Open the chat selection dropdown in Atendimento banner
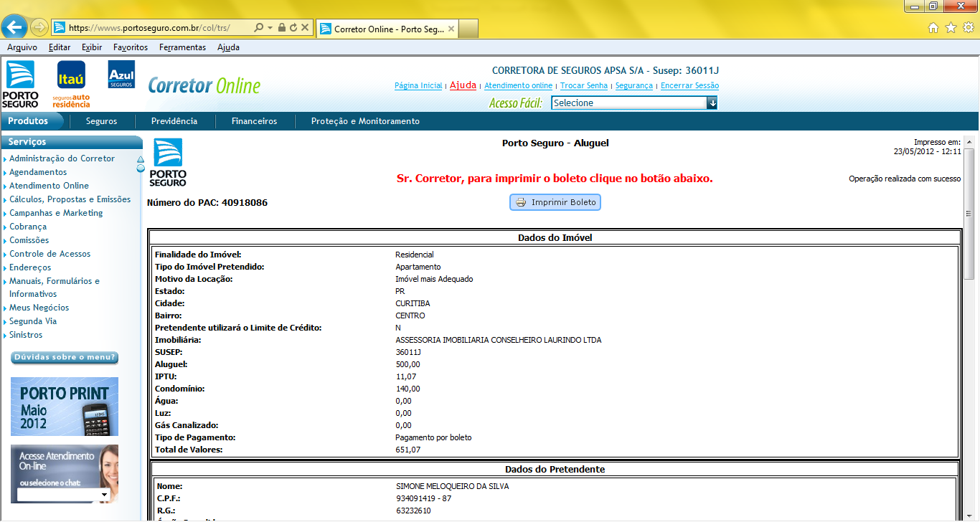980x522 pixels. (63, 495)
